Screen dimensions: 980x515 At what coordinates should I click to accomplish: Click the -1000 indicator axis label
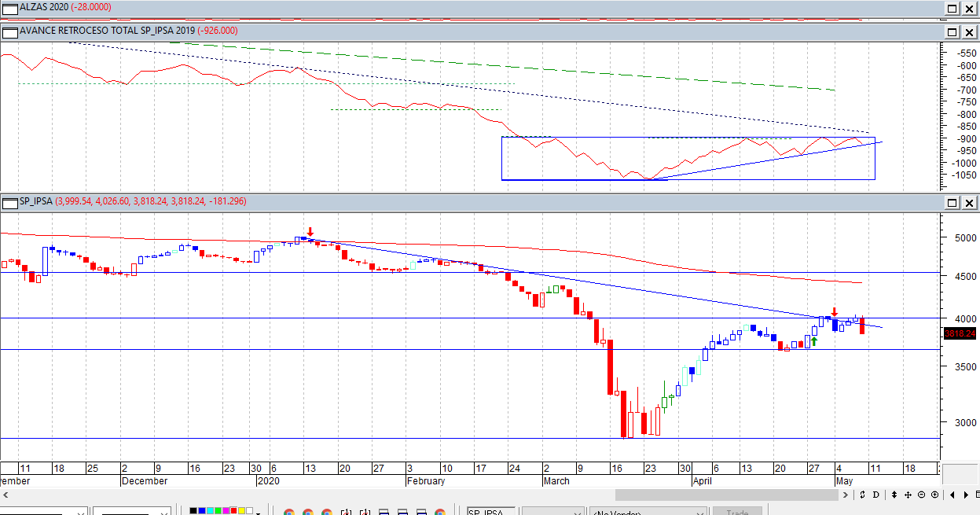[963, 164]
